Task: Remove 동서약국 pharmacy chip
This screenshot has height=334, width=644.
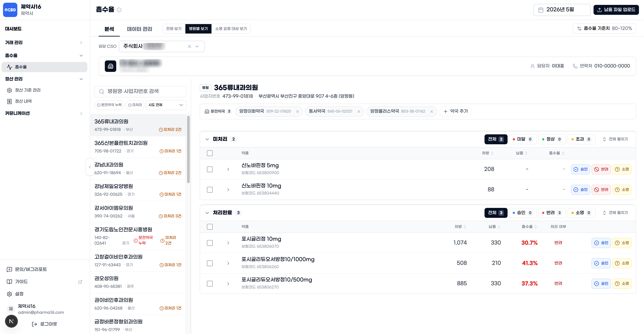Action: point(359,112)
